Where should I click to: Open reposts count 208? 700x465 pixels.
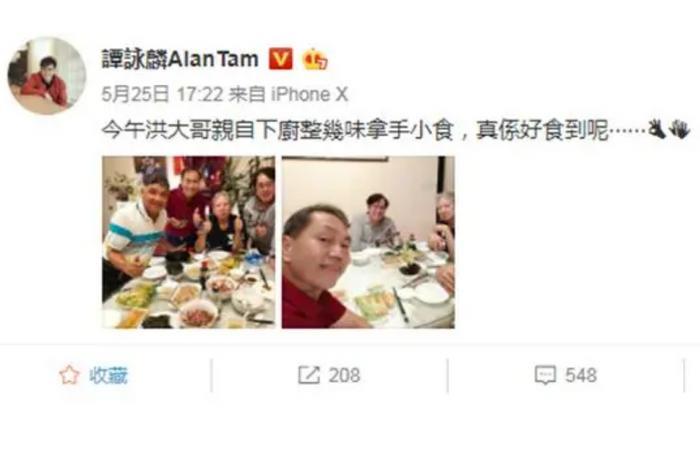point(345,375)
